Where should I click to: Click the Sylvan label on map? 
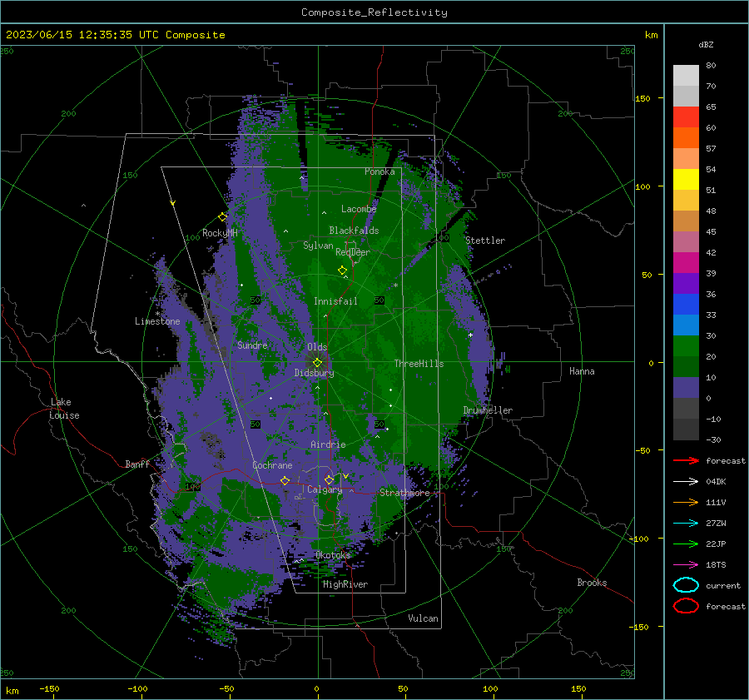coord(318,246)
